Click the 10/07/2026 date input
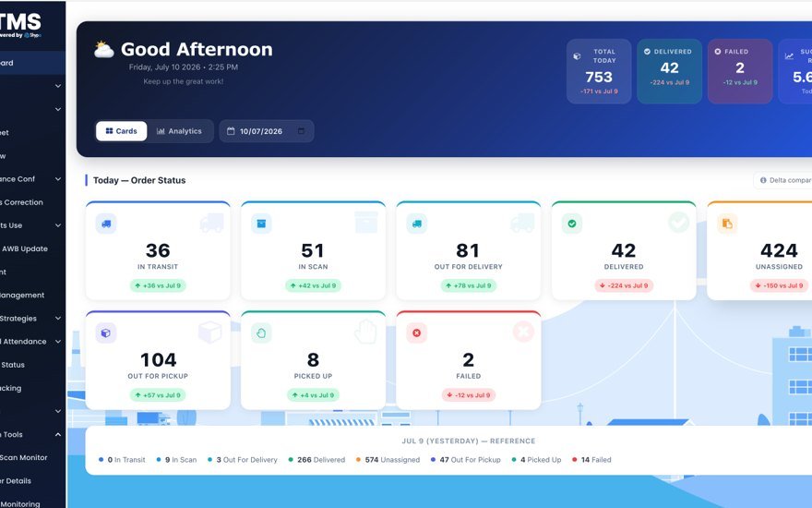The height and width of the screenshot is (508, 812). pos(266,131)
